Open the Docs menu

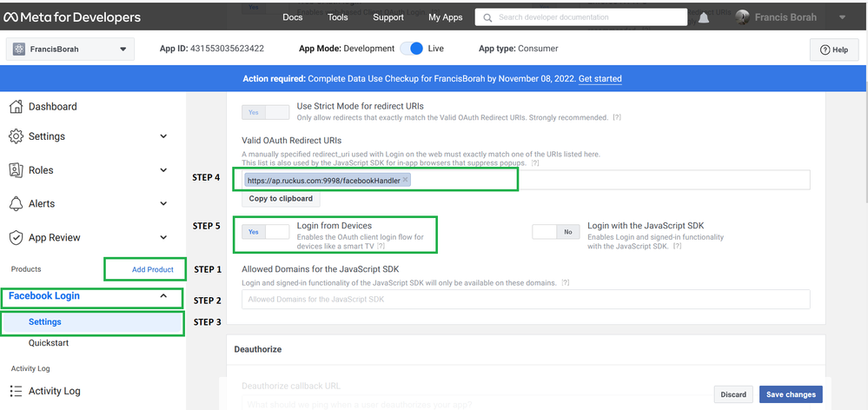(293, 17)
